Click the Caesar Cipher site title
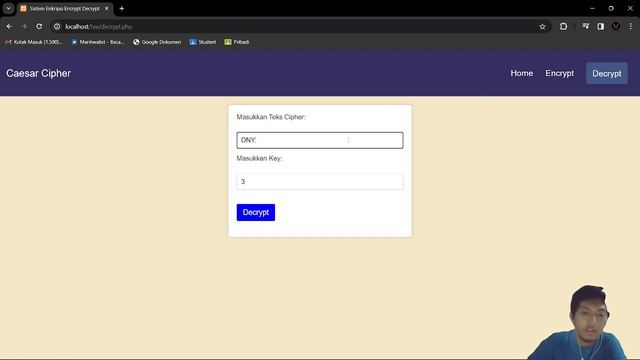Viewport: 640px width, 360px height. pyautogui.click(x=38, y=73)
